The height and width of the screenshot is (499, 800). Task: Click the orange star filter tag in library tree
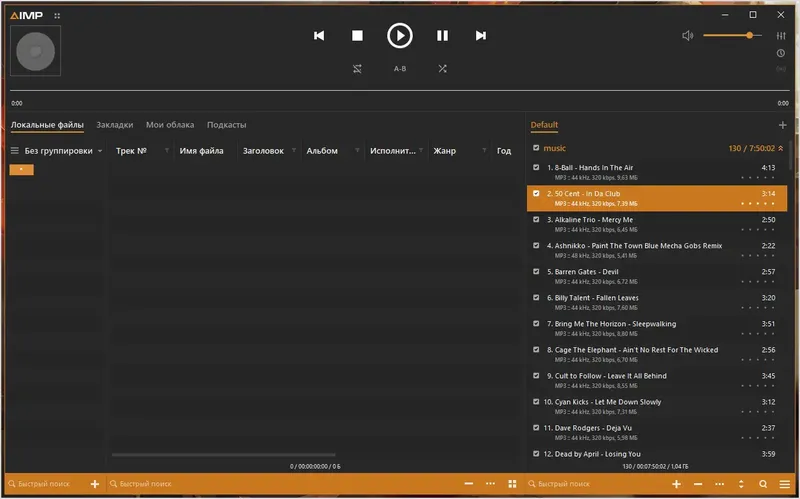21,169
